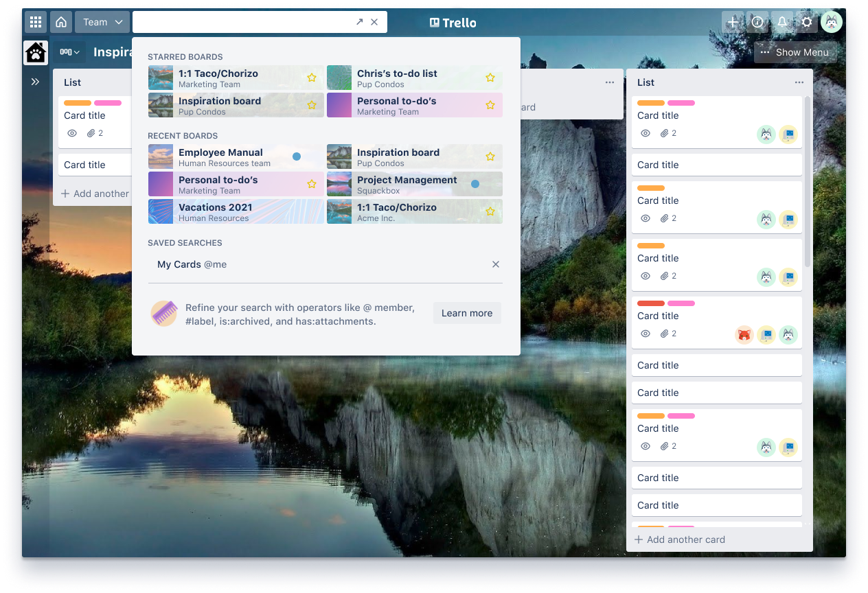Open the husky avatar account menu
The width and height of the screenshot is (868, 593).
coord(832,21)
